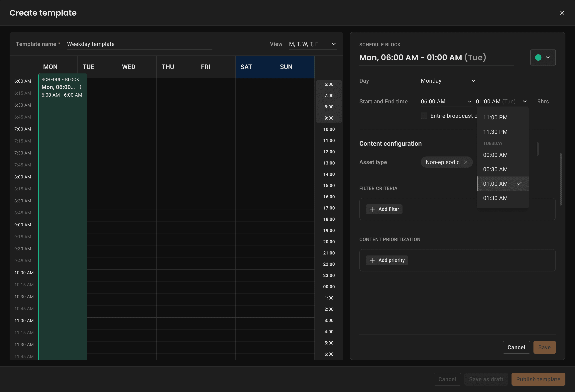This screenshot has height=392, width=575.
Task: Choose 00:30 AM in the time list
Action: coord(495,169)
